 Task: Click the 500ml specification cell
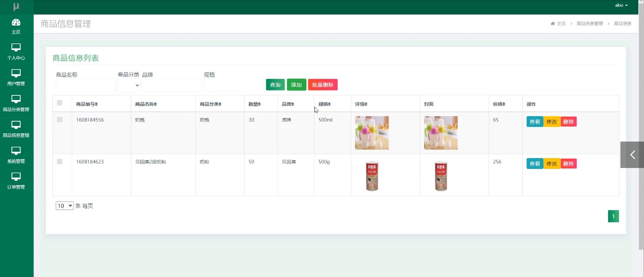tap(325, 120)
